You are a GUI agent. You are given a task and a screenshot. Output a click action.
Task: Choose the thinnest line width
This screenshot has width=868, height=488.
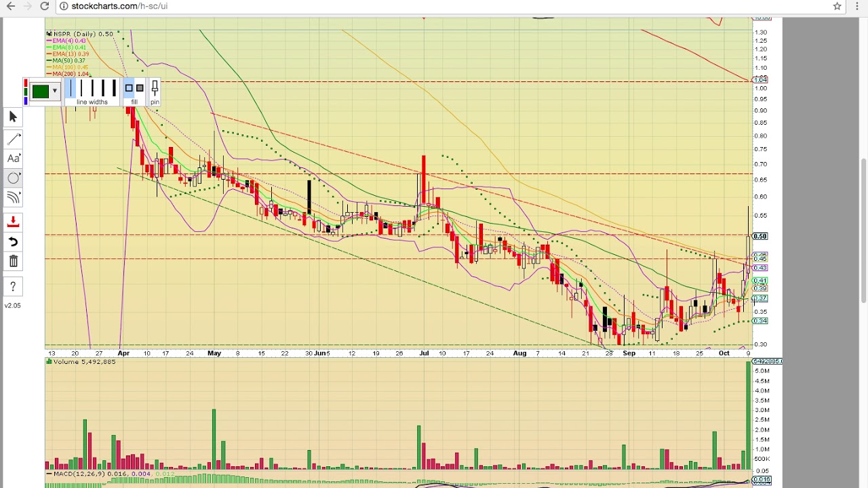coord(70,88)
